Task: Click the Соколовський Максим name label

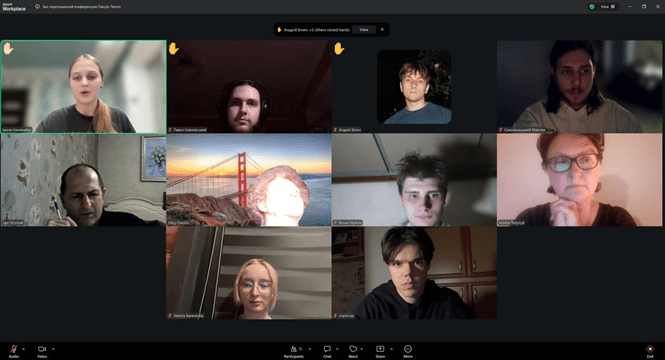Action: (522, 130)
